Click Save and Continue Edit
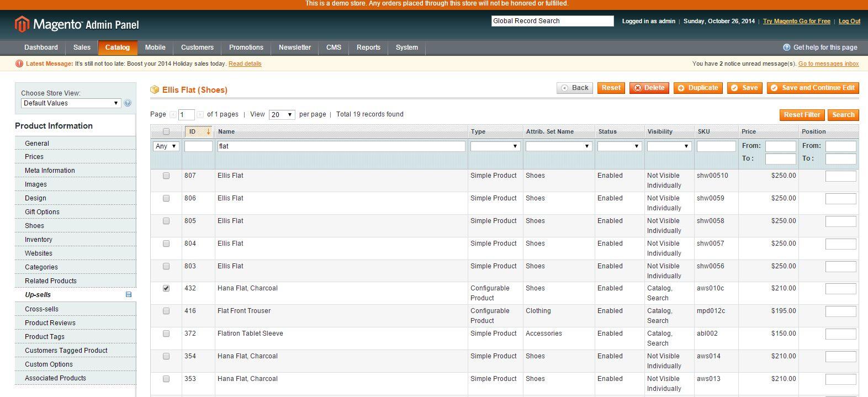 pos(813,88)
